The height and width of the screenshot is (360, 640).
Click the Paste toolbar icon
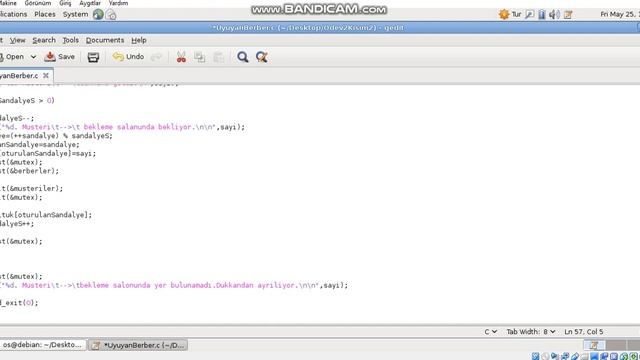tap(218, 57)
